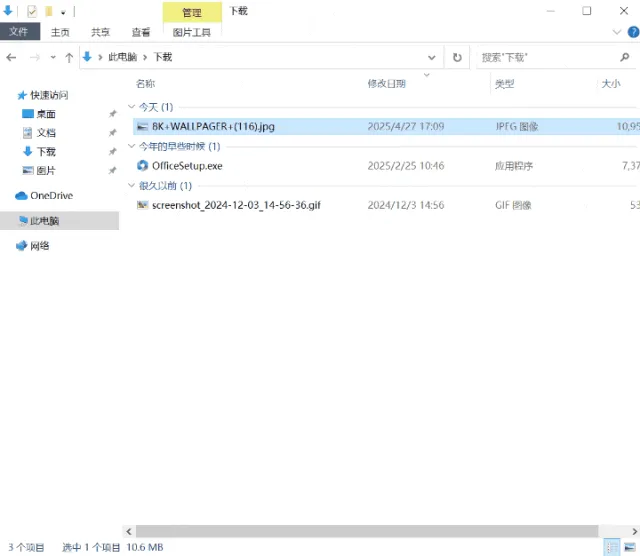Image resolution: width=640 pixels, height=556 pixels.
Task: Click the Properties icon in quick access toolbar
Action: point(32,11)
